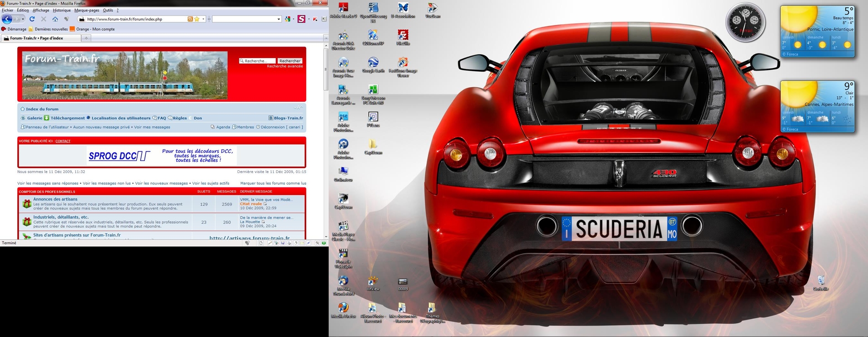Open the search field dropdown arrow
The width and height of the screenshot is (868, 337).
coord(279,19)
